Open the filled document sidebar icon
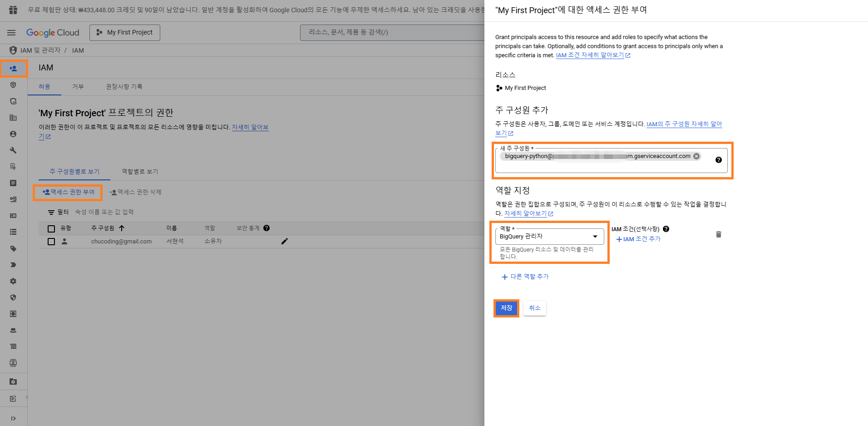Screen dimensions: 868x426 [x=13, y=183]
